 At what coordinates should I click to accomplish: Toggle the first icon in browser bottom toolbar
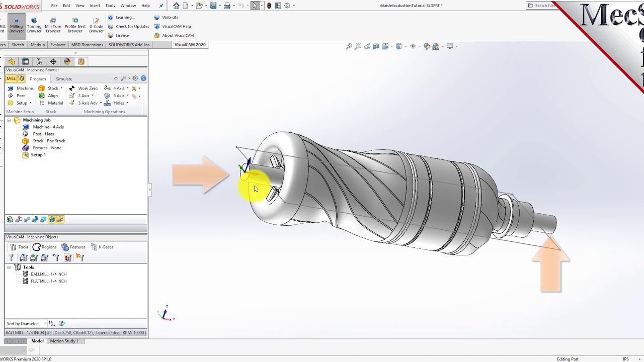pyautogui.click(x=10, y=219)
